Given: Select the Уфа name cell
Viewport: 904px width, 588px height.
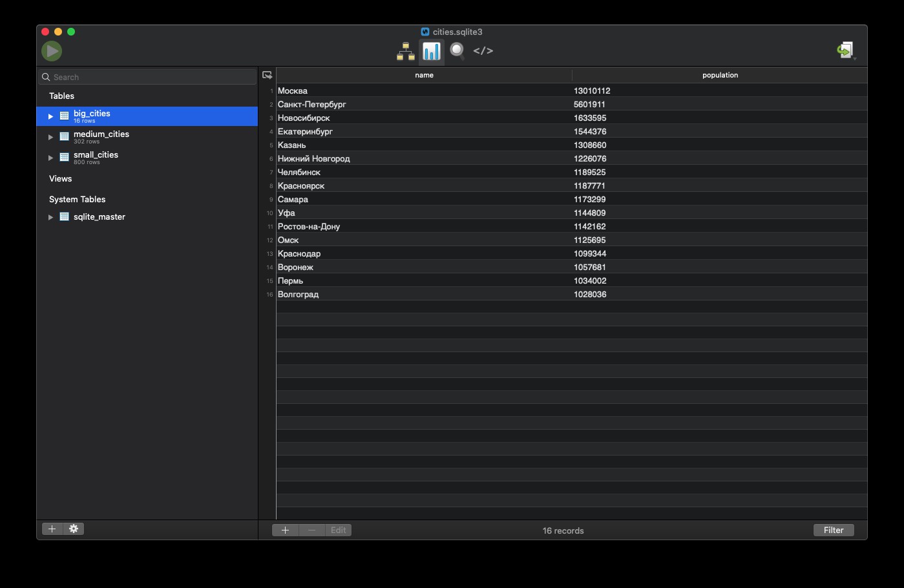Looking at the screenshot, I should [424, 213].
